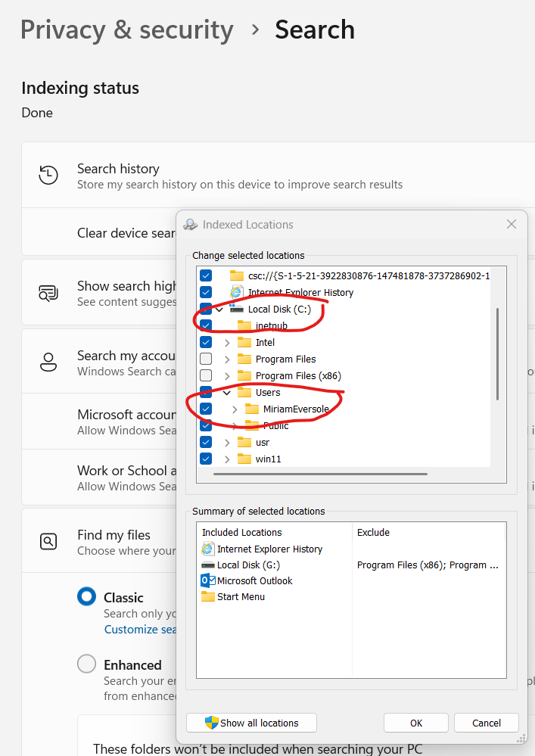This screenshot has height=756, width=535.
Task: Uncheck the win11 folder checkbox
Action: [206, 459]
